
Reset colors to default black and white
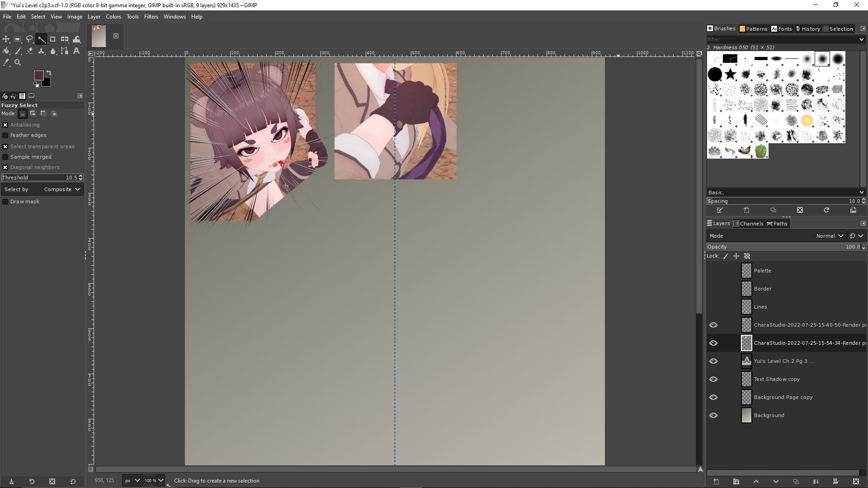pyautogui.click(x=36, y=84)
